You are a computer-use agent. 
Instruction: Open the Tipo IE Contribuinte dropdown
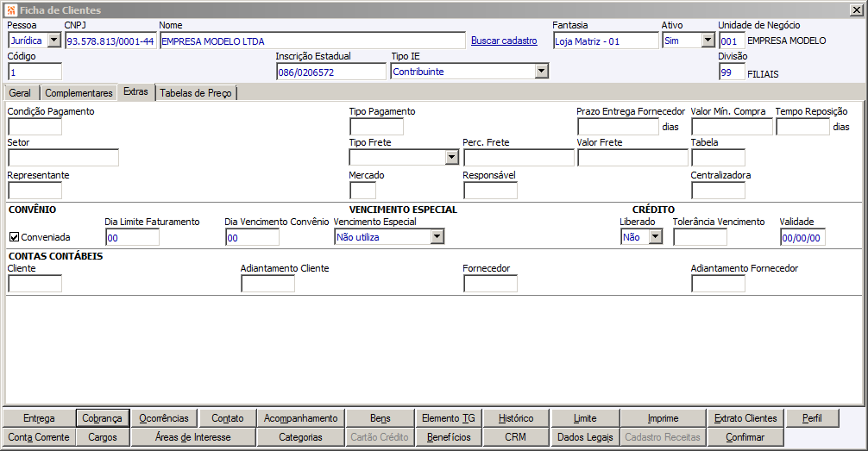[541, 72]
